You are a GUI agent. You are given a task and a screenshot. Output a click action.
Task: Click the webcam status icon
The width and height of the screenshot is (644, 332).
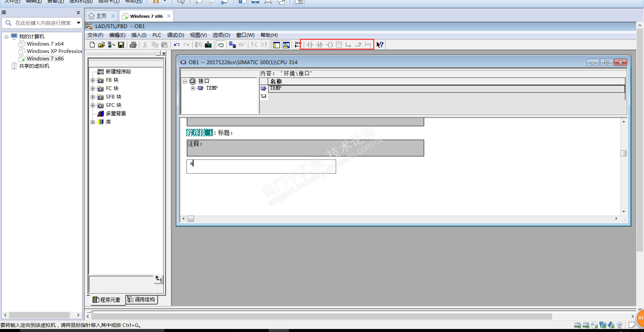click(x=620, y=325)
